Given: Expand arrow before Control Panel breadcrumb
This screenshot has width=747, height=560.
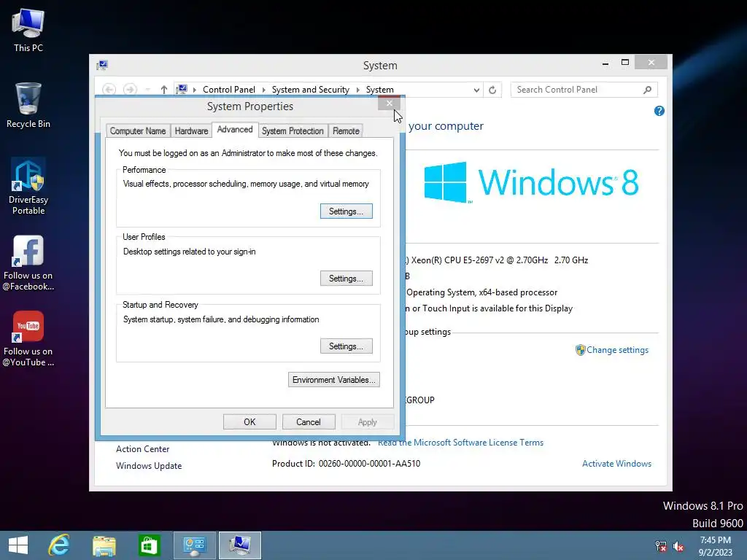Looking at the screenshot, I should tap(194, 90).
